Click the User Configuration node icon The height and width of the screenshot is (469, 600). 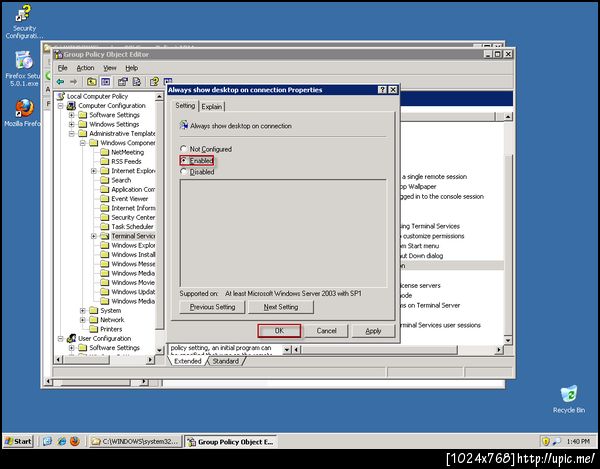pos(71,338)
